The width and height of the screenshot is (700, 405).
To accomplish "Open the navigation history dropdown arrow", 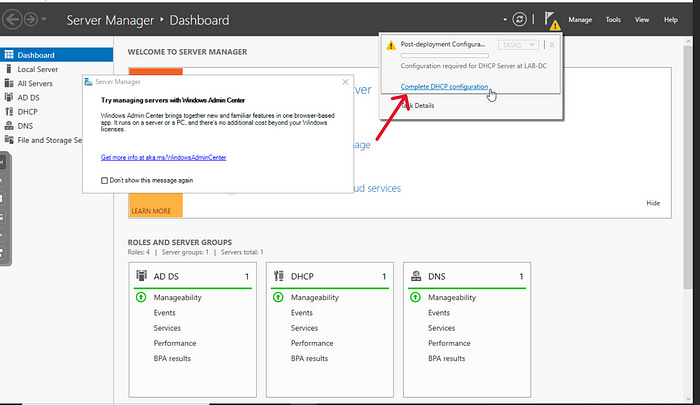I will point(44,19).
